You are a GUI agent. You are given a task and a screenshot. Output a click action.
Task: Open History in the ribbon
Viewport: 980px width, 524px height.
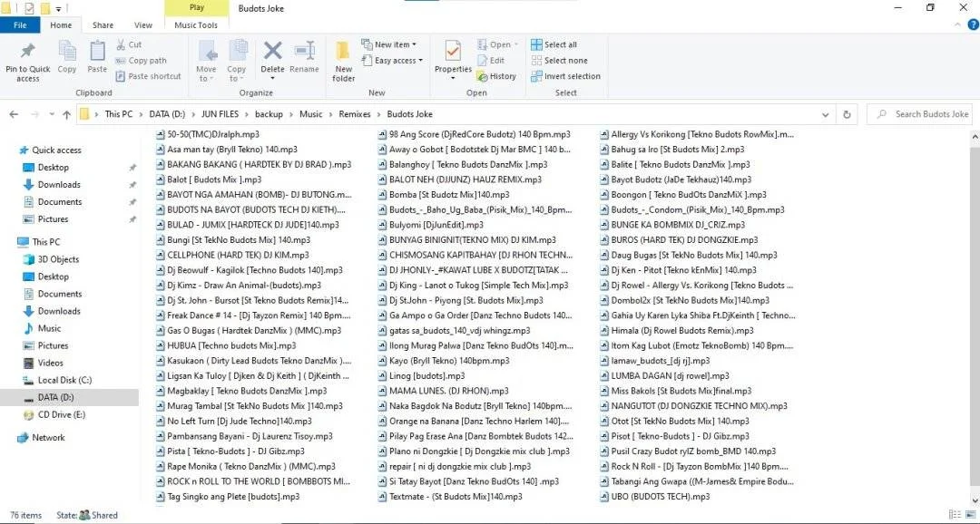[x=496, y=76]
